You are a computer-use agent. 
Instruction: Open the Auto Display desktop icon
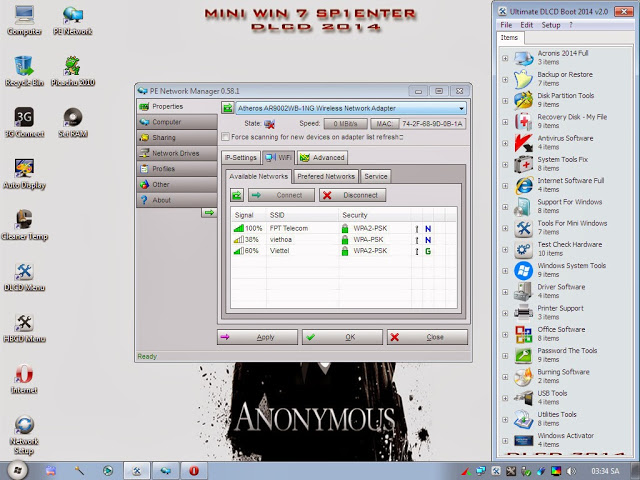24,174
